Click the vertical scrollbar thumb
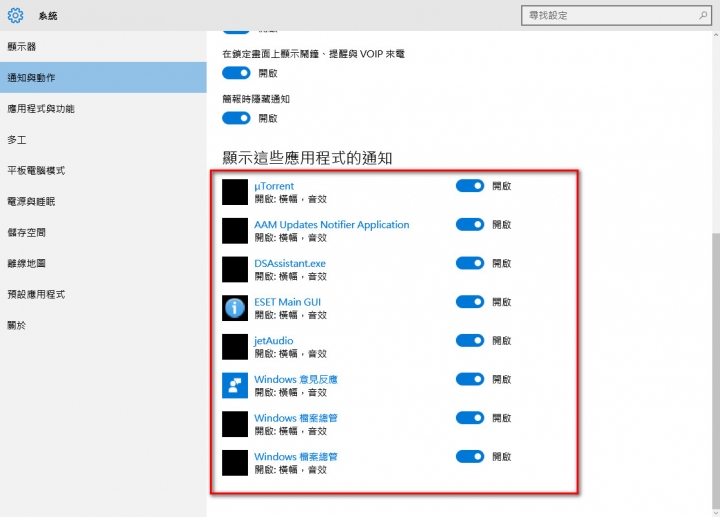 [x=716, y=370]
